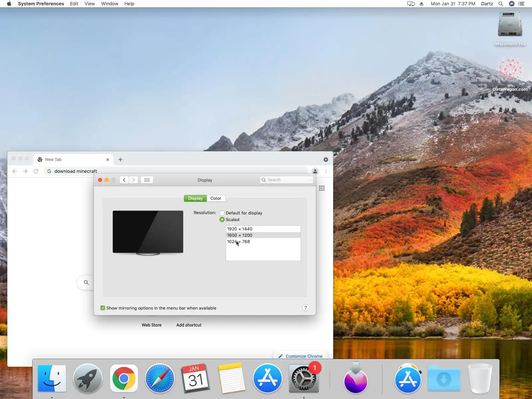The width and height of the screenshot is (532, 399).
Task: Open Siri from the menu bar
Action: [511, 4]
